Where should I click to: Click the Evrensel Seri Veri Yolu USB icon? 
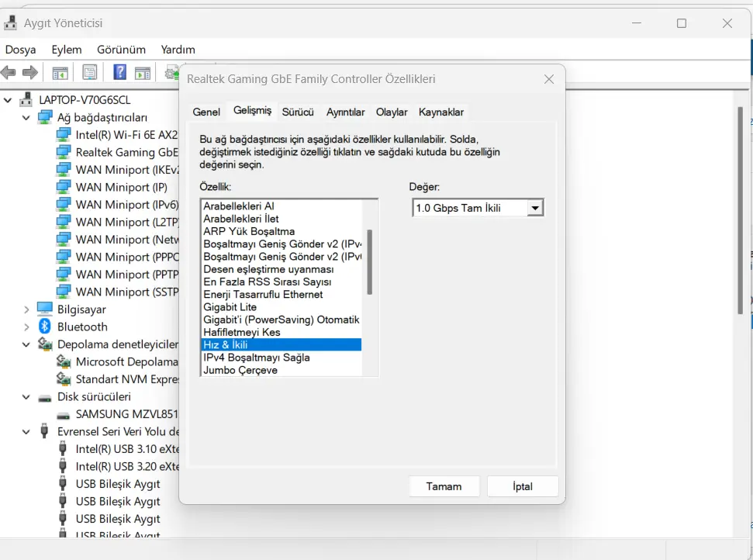[44, 430]
